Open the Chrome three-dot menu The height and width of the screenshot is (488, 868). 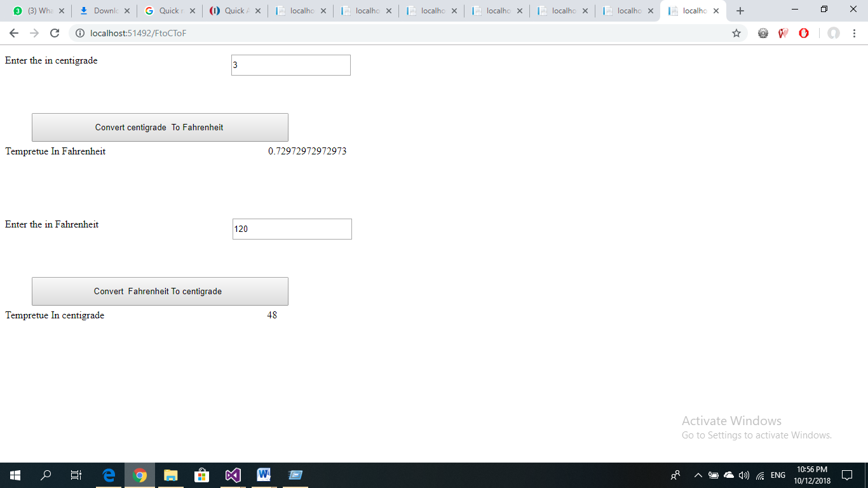[x=855, y=33]
